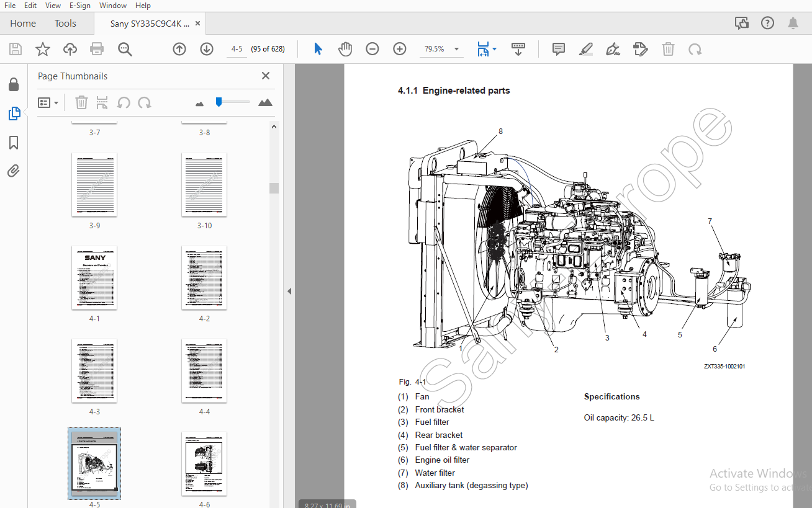Switch to the Home tab
The height and width of the screenshot is (508, 812).
23,24
